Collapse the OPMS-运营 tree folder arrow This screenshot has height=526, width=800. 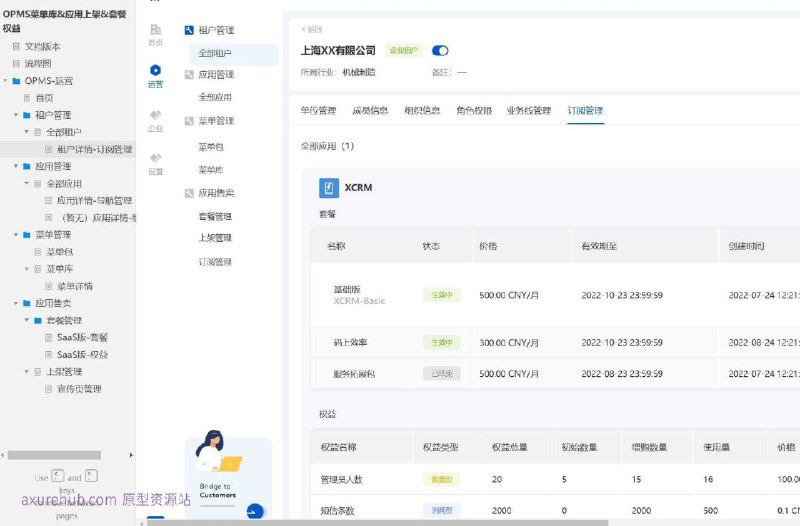click(x=5, y=81)
